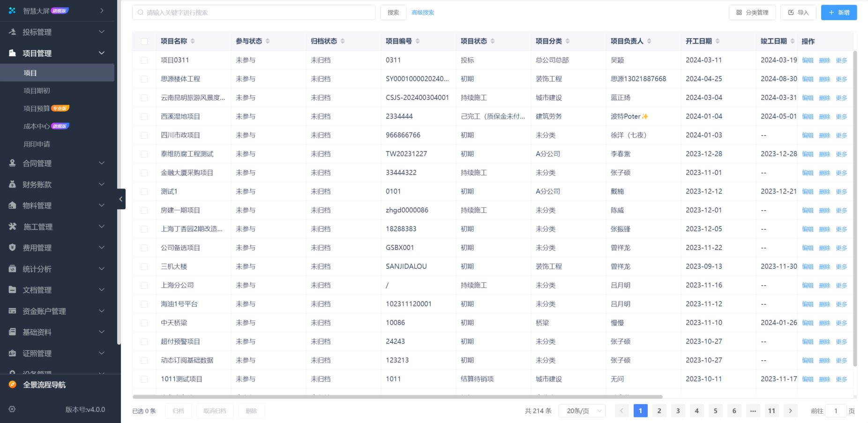The height and width of the screenshot is (423, 868).
Task: Open the 财务账款 sidebar icon
Action: (x=11, y=184)
